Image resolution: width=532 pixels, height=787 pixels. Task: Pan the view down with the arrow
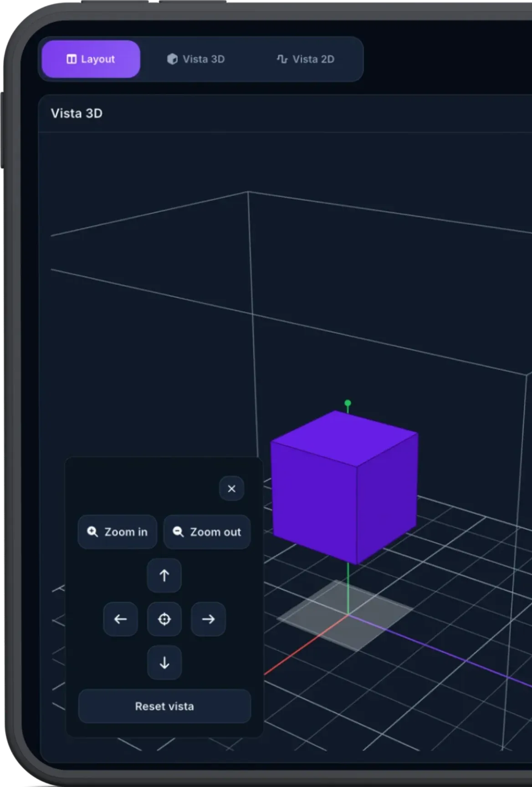coord(164,663)
